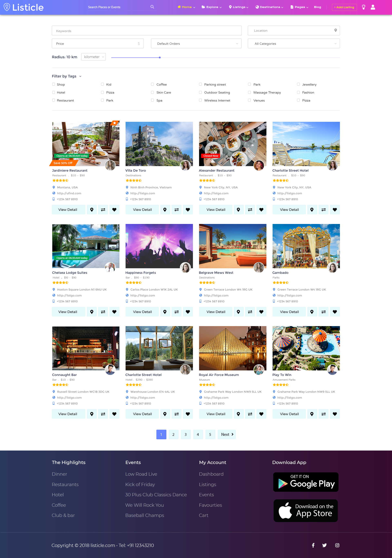Check the Coffee tag checkbox

pyautogui.click(x=153, y=84)
